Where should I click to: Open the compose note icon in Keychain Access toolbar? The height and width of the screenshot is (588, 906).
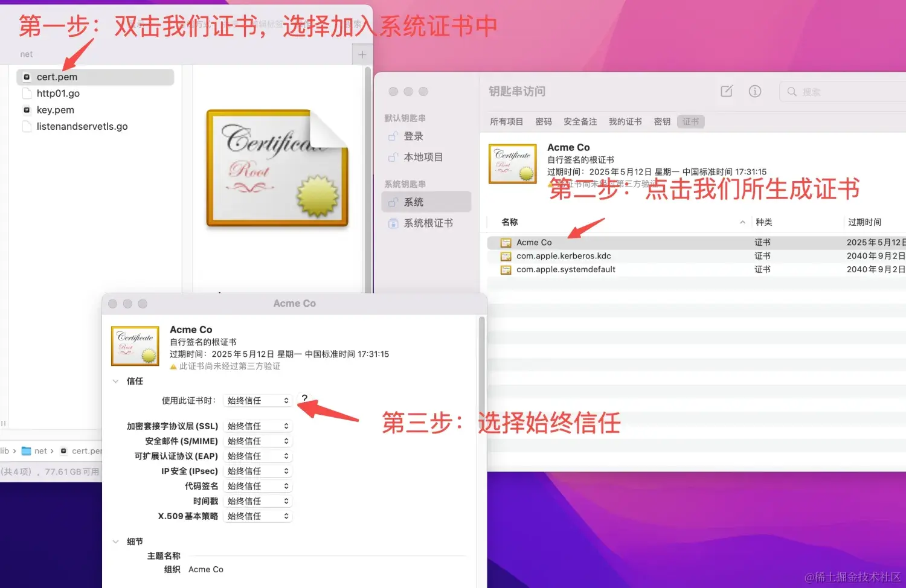(727, 91)
